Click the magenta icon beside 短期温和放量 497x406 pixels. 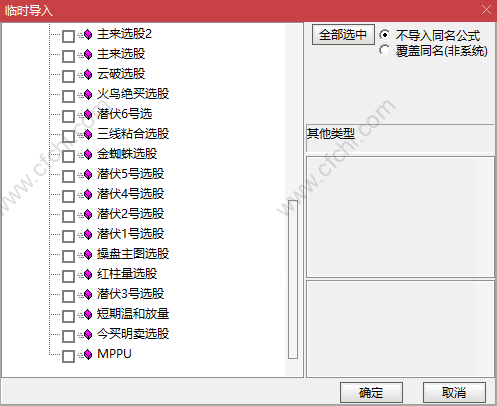click(x=88, y=314)
